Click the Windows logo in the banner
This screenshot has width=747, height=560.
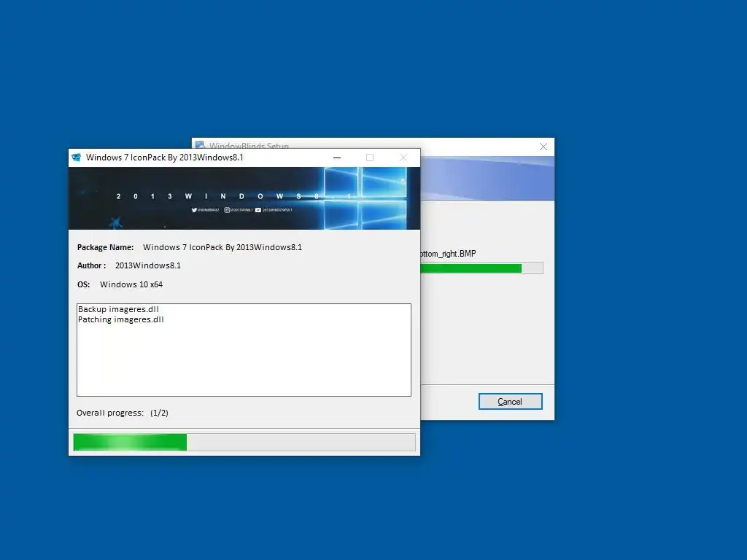point(365,198)
